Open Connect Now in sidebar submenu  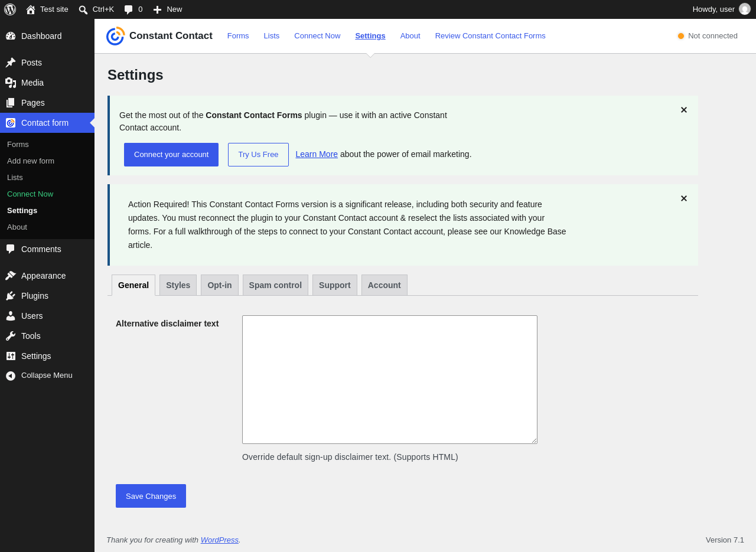(x=30, y=194)
